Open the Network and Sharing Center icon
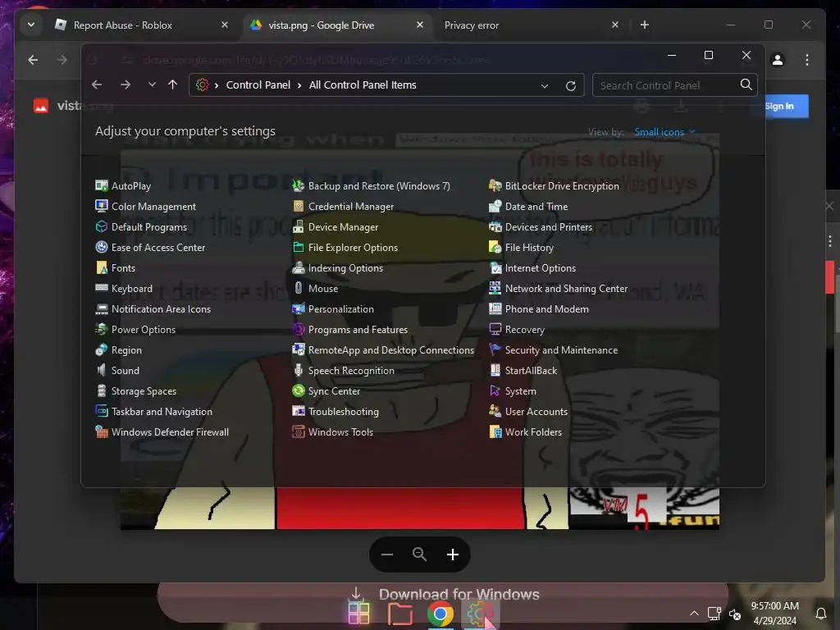The image size is (840, 630). [495, 288]
